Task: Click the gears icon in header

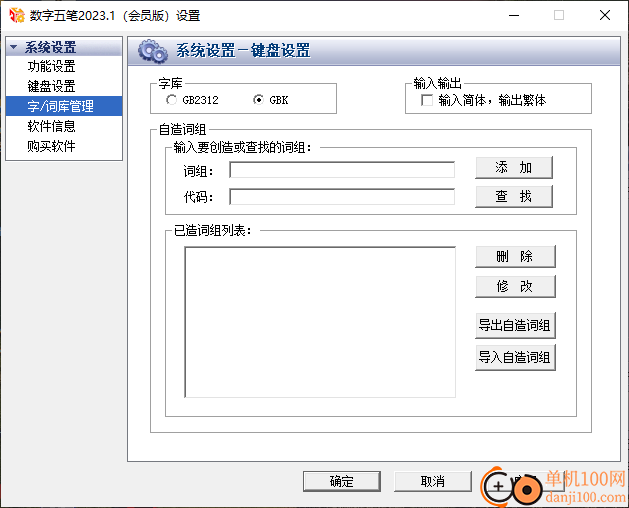Action: tap(152, 51)
